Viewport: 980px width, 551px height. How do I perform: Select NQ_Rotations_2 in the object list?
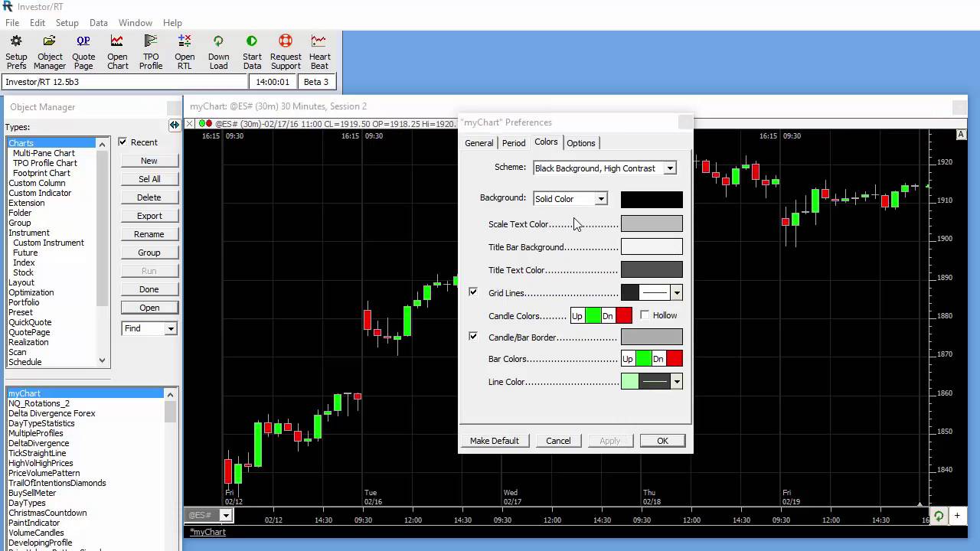pyautogui.click(x=39, y=403)
